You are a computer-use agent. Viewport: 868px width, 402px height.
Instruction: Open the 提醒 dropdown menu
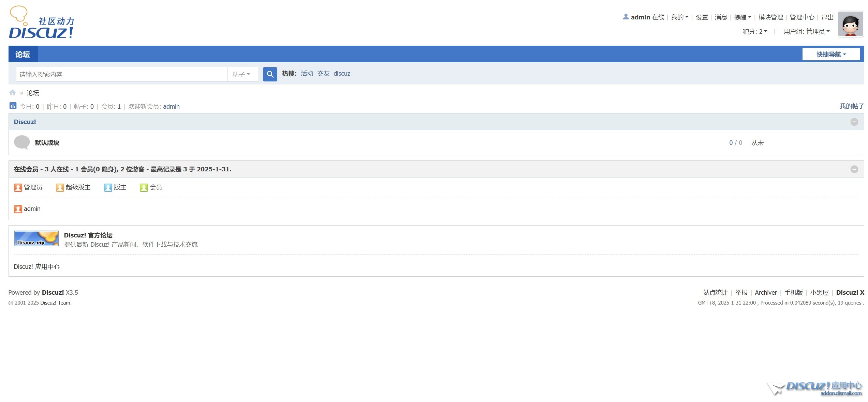click(x=742, y=17)
